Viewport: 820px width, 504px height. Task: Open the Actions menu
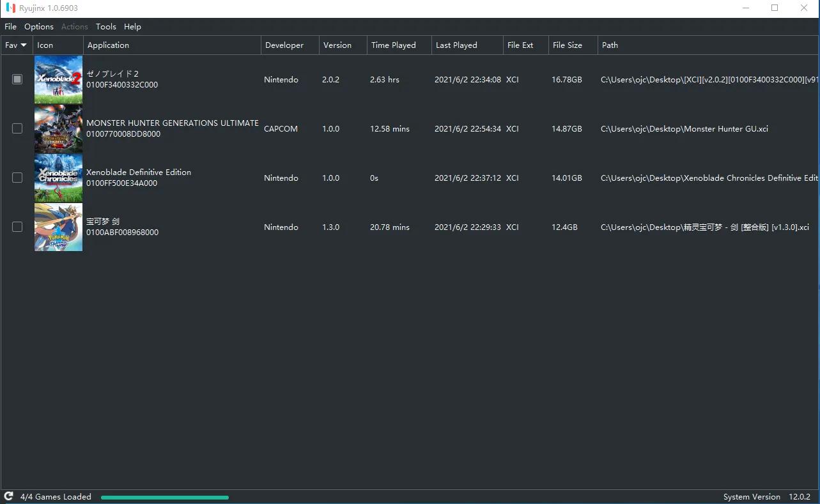pyautogui.click(x=75, y=27)
